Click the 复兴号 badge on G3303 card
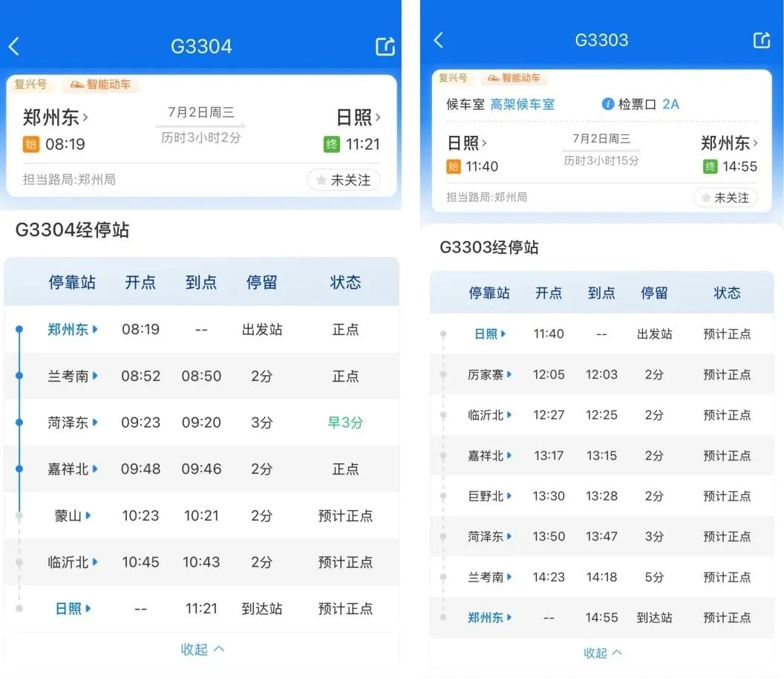Image resolution: width=784 pixels, height=678 pixels. [x=453, y=77]
